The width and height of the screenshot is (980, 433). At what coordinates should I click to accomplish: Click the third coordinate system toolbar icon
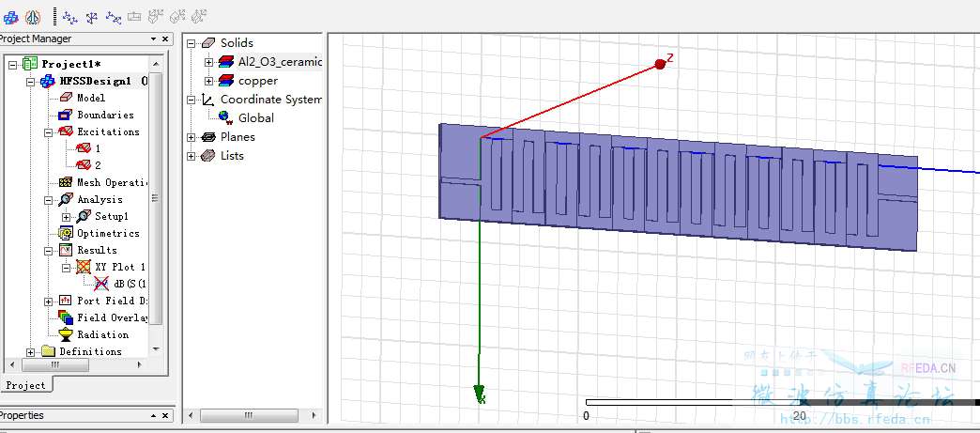point(114,17)
